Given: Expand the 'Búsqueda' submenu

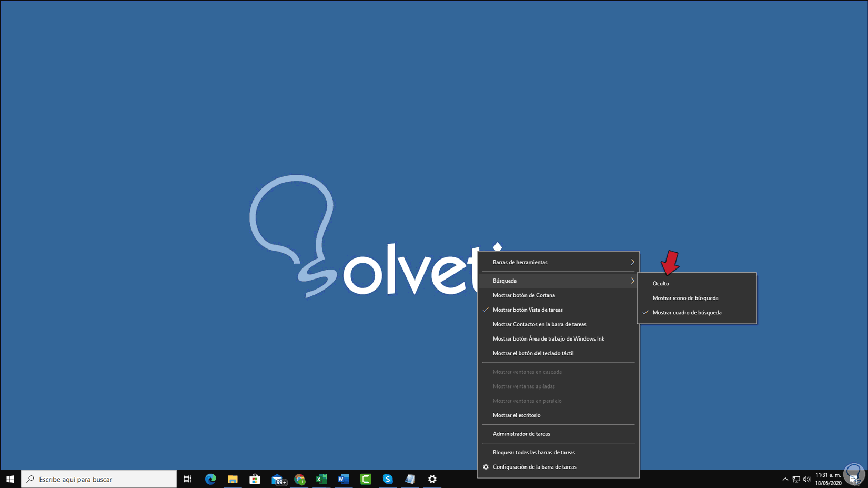Looking at the screenshot, I should [x=558, y=281].
